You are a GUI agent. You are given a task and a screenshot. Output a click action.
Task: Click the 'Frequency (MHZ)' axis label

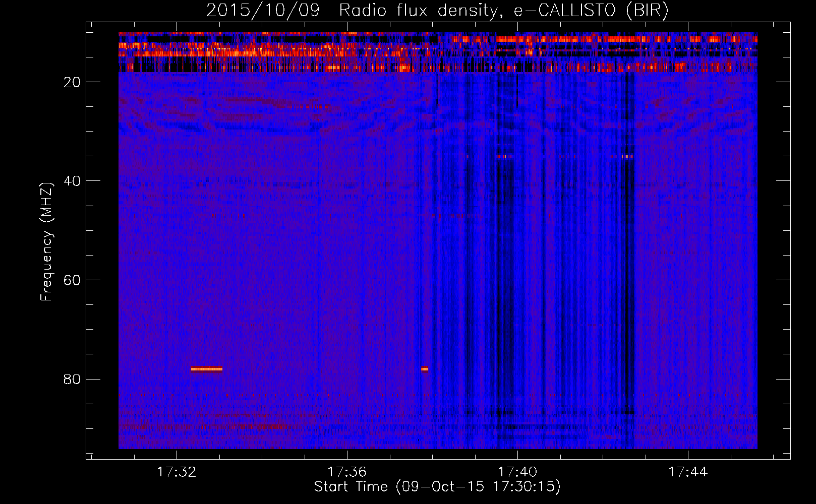coord(46,241)
